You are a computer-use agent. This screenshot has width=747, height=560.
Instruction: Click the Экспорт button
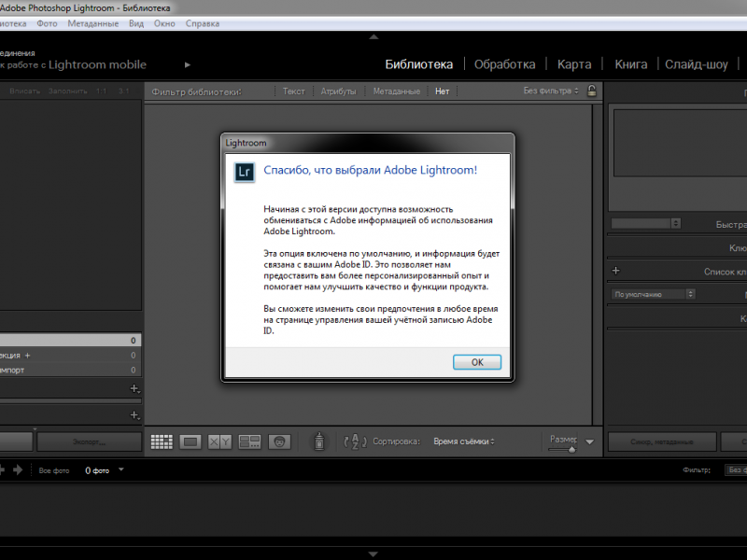click(89, 441)
